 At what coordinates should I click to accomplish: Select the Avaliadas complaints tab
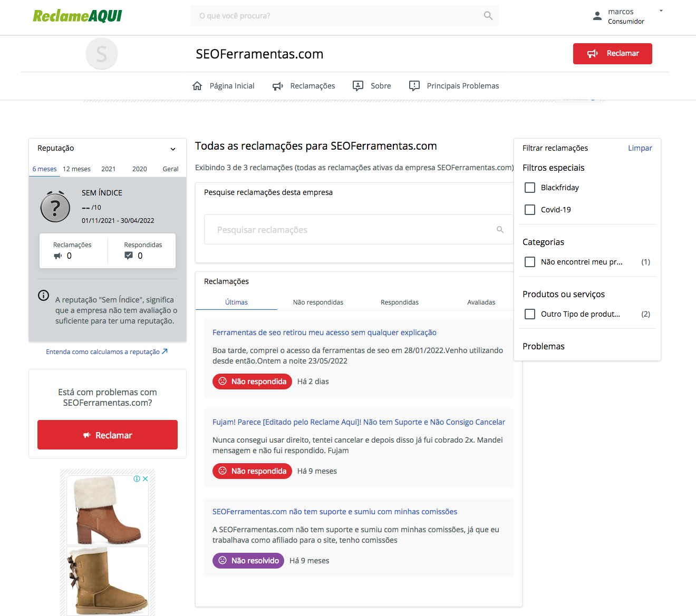point(481,302)
